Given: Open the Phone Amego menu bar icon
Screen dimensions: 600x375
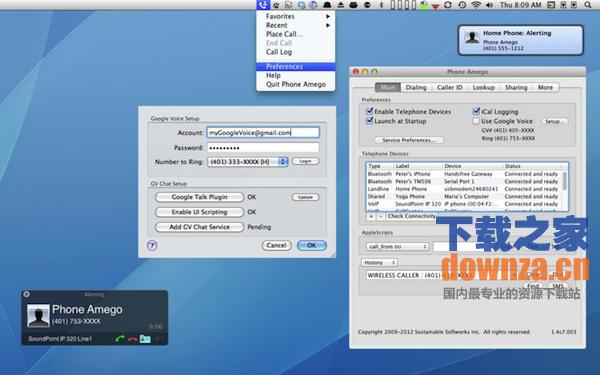Looking at the screenshot, I should click(x=263, y=5).
